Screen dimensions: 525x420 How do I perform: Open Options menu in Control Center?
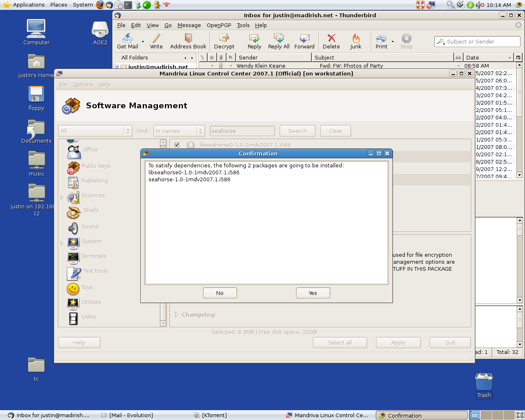[x=83, y=84]
